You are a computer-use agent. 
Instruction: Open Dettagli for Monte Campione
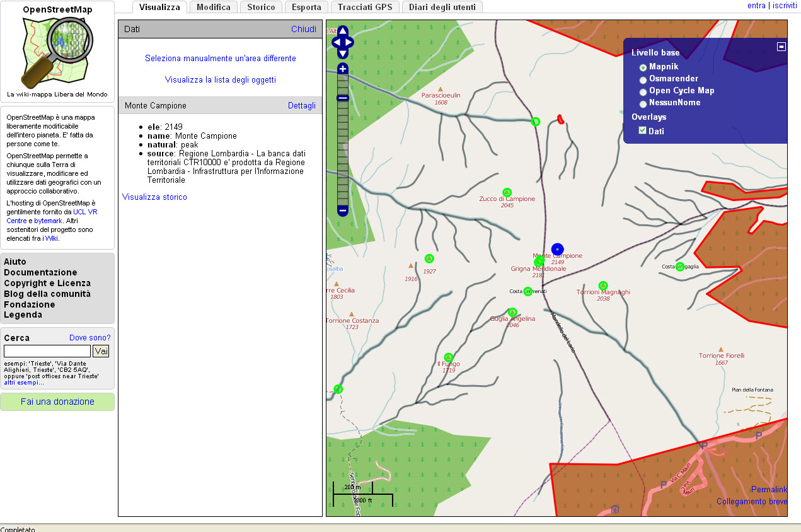coord(301,105)
